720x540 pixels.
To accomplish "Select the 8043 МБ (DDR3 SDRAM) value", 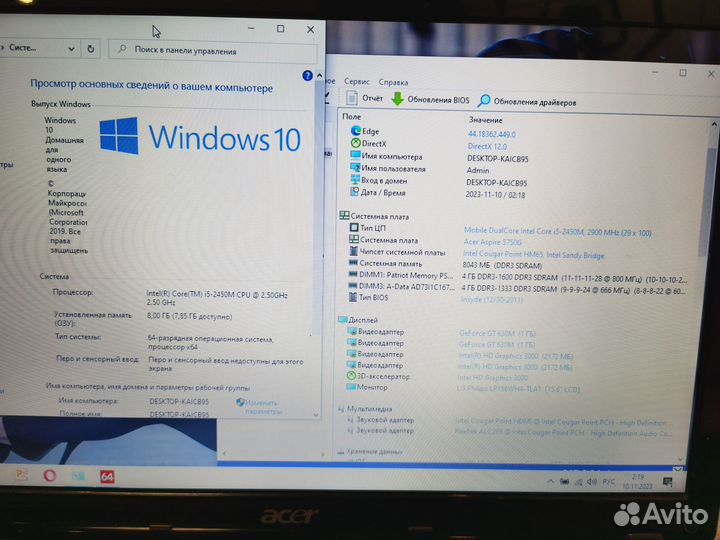I will point(501,265).
